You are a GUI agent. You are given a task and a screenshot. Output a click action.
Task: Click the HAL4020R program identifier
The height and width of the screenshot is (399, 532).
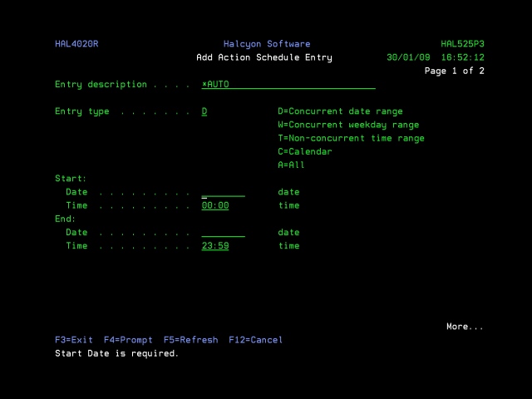[76, 44]
